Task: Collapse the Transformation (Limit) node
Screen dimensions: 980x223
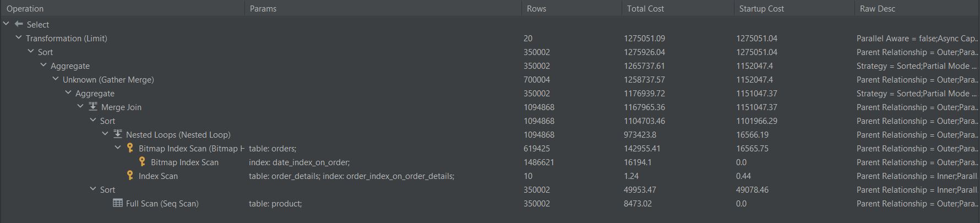Action: 19,38
